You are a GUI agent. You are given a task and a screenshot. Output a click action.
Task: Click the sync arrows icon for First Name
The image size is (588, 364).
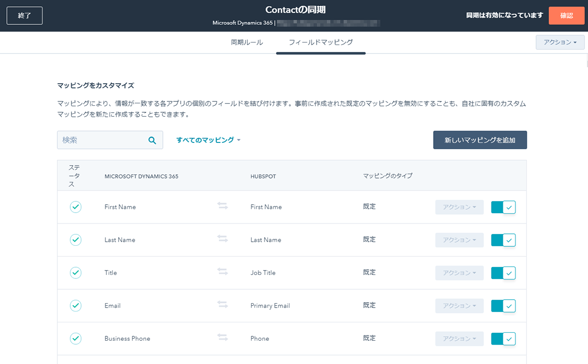coord(223,206)
